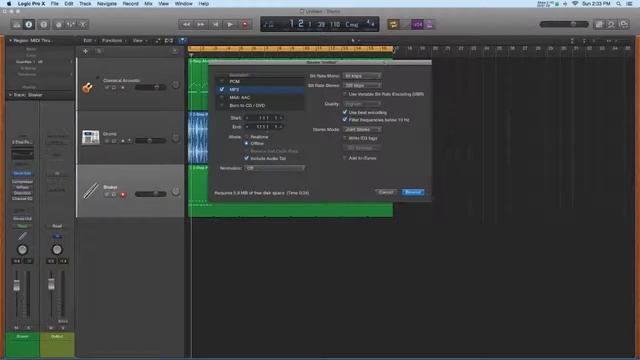
Task: Open the Mix menu
Action: point(148,4)
